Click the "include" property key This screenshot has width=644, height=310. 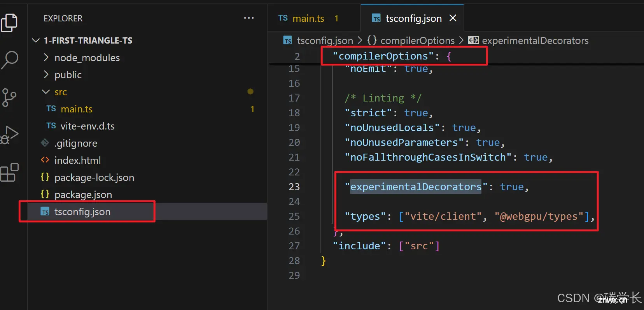pyautogui.click(x=359, y=246)
